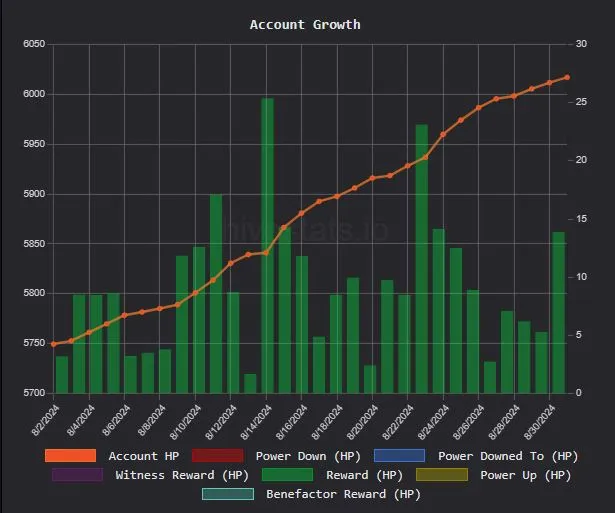Click the 10 right axis value

(x=581, y=277)
